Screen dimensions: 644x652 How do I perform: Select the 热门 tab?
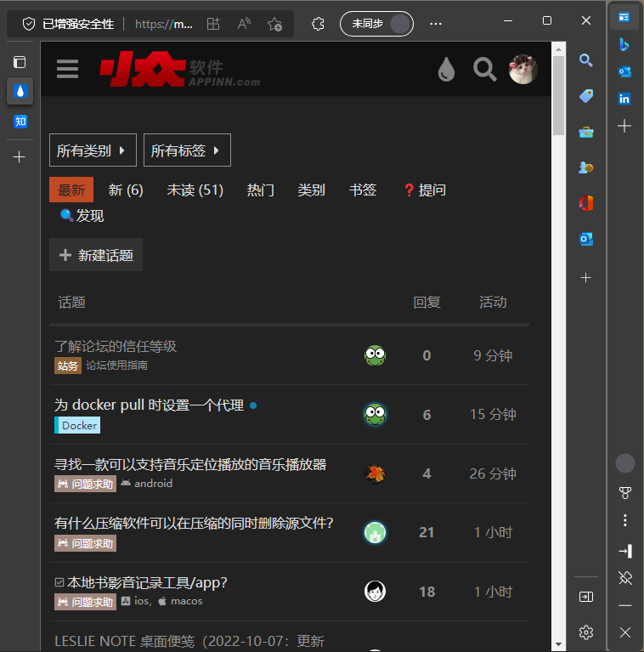(260, 190)
